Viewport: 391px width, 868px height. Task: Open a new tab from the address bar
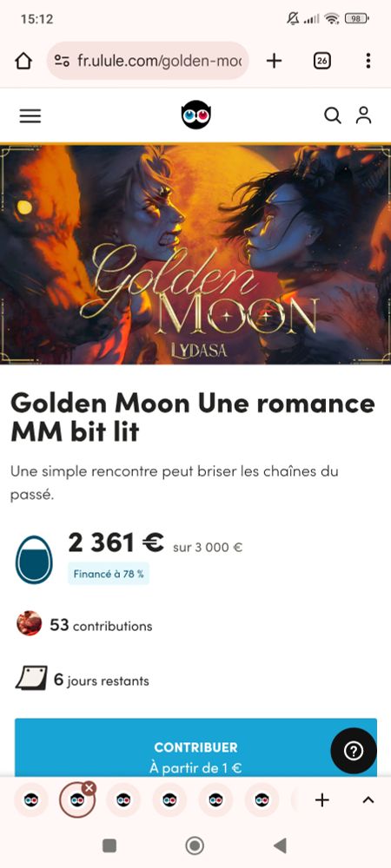pyautogui.click(x=275, y=61)
